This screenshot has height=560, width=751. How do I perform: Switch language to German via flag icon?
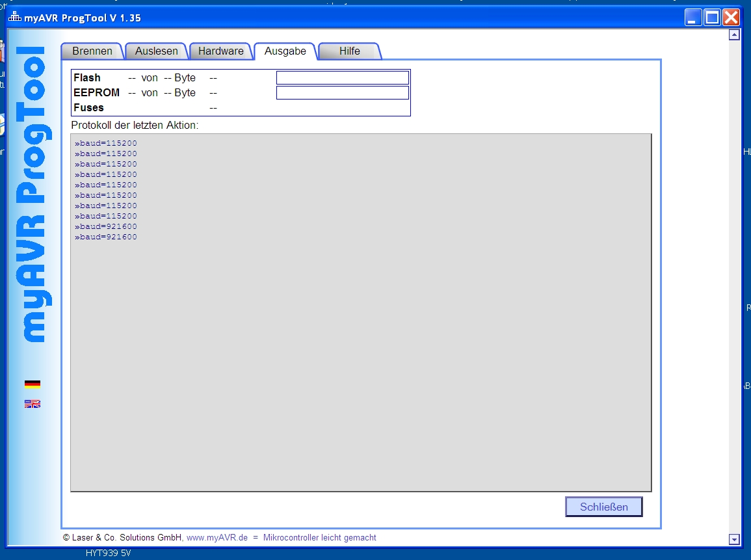point(33,384)
